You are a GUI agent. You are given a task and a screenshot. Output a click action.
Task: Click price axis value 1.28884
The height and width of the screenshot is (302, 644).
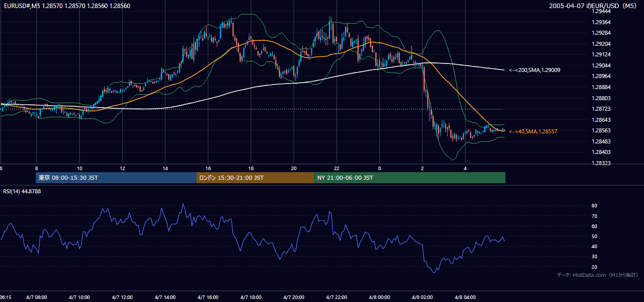pos(601,87)
